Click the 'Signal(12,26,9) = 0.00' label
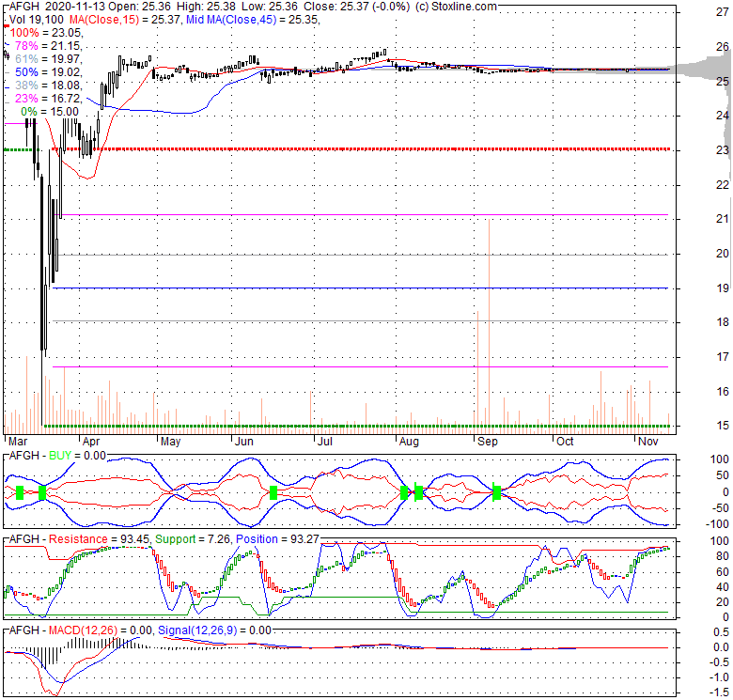This screenshot has width=733, height=700. click(214, 630)
